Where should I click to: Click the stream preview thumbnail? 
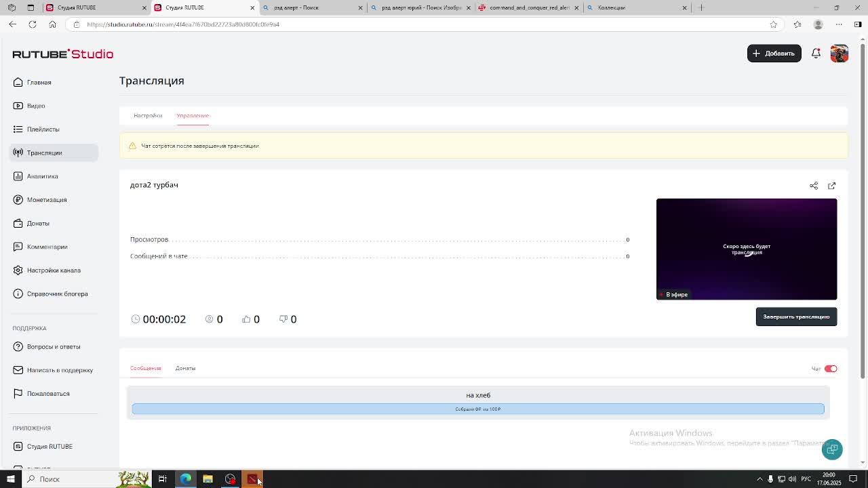pyautogui.click(x=747, y=249)
